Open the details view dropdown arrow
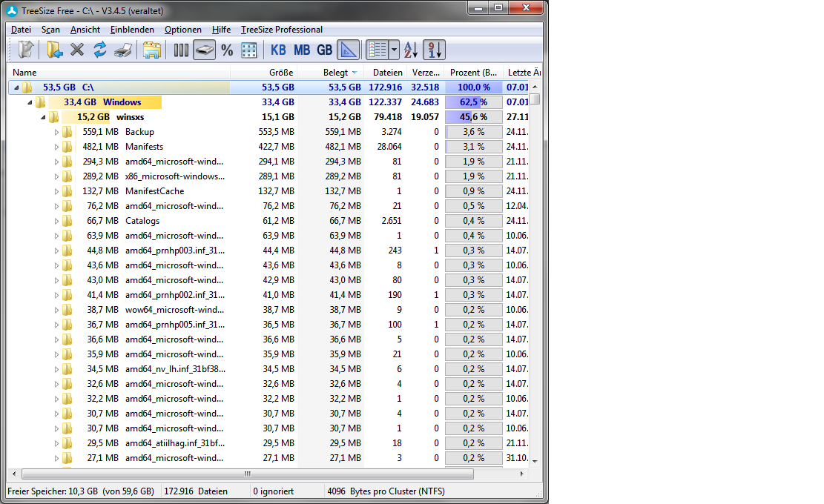The image size is (824, 504). point(394,50)
